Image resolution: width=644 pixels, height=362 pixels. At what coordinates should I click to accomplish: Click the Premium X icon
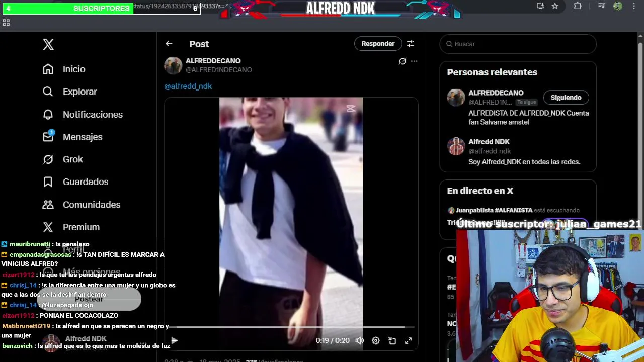point(48,227)
